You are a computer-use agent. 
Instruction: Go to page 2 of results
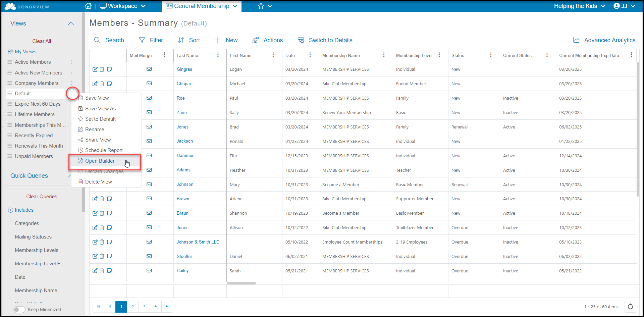[x=133, y=307]
